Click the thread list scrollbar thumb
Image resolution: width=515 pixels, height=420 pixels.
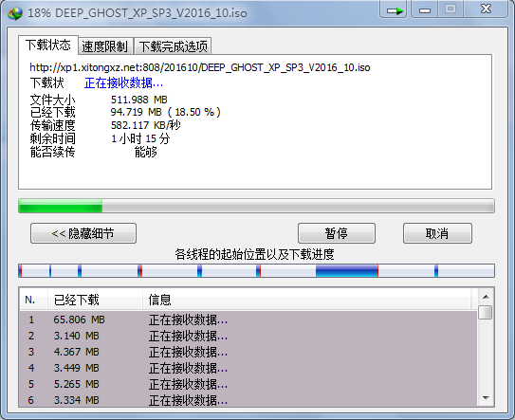486,312
